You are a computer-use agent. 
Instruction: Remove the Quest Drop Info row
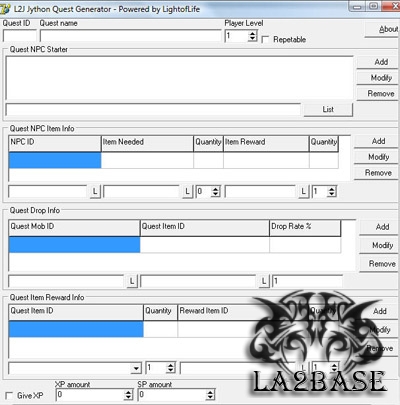click(379, 264)
